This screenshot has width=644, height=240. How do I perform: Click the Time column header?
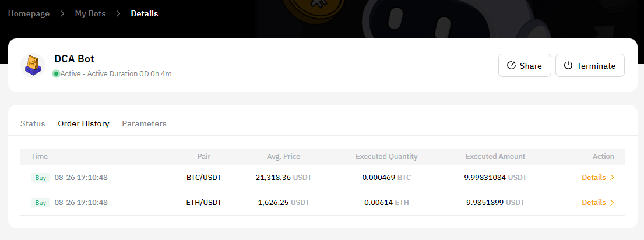(40, 157)
